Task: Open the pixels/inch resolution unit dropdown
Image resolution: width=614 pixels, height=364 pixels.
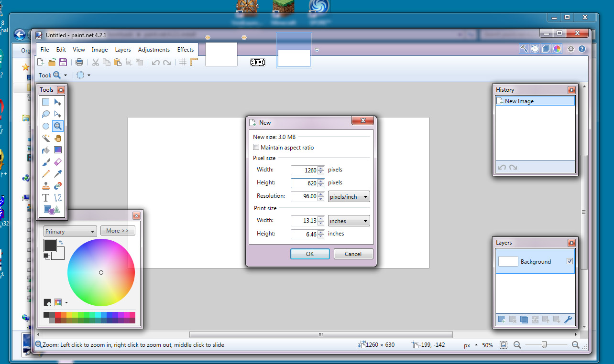Action: coord(349,196)
